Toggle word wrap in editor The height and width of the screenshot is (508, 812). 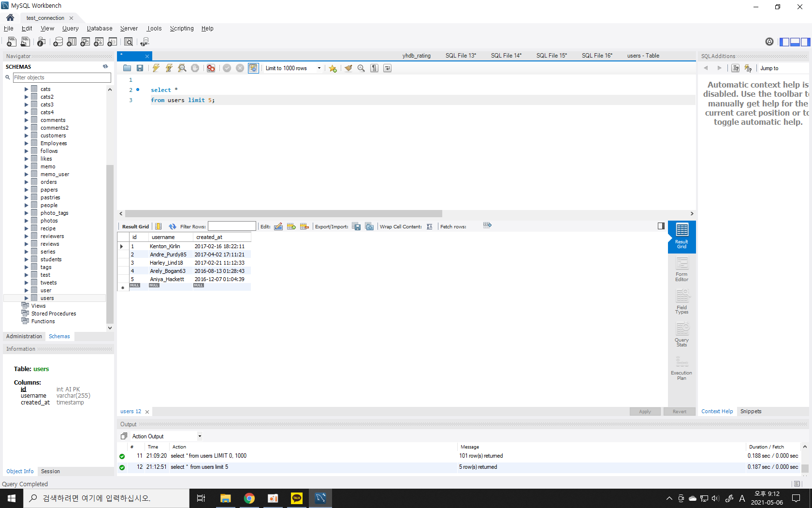[x=387, y=68]
